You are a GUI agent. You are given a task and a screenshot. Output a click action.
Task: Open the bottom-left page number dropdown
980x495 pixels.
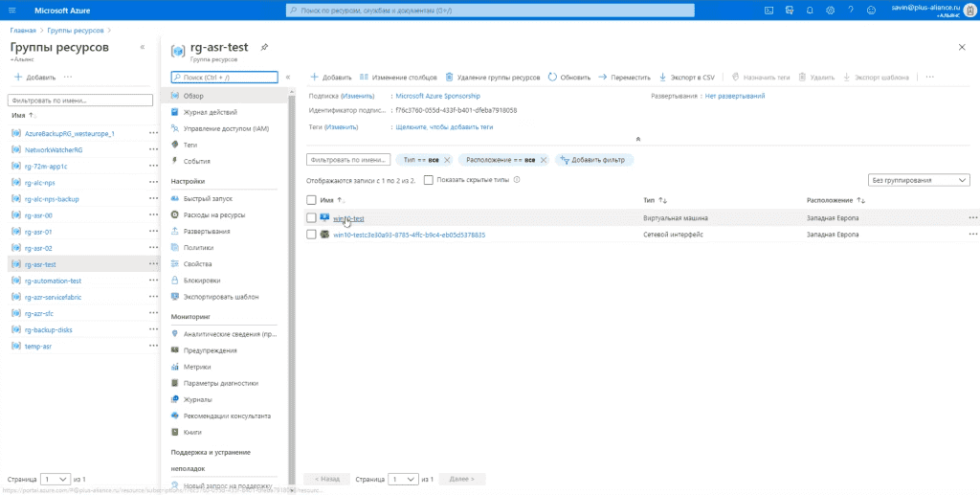[56, 479]
